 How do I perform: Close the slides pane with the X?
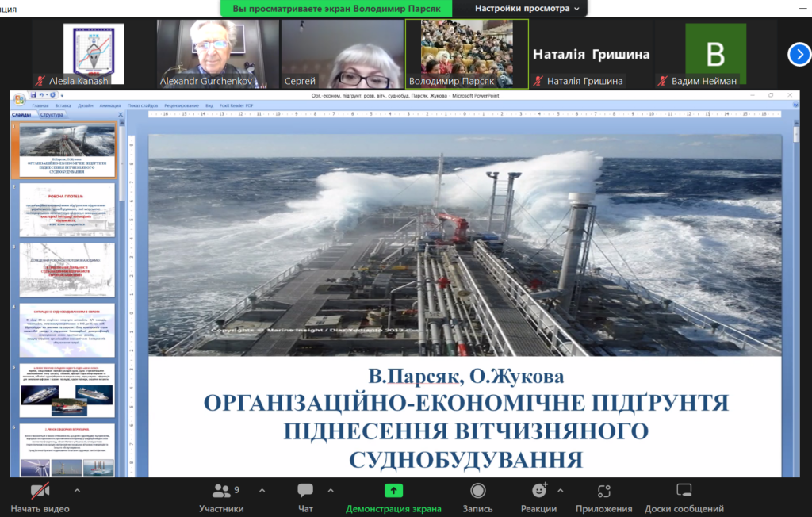[x=121, y=115]
